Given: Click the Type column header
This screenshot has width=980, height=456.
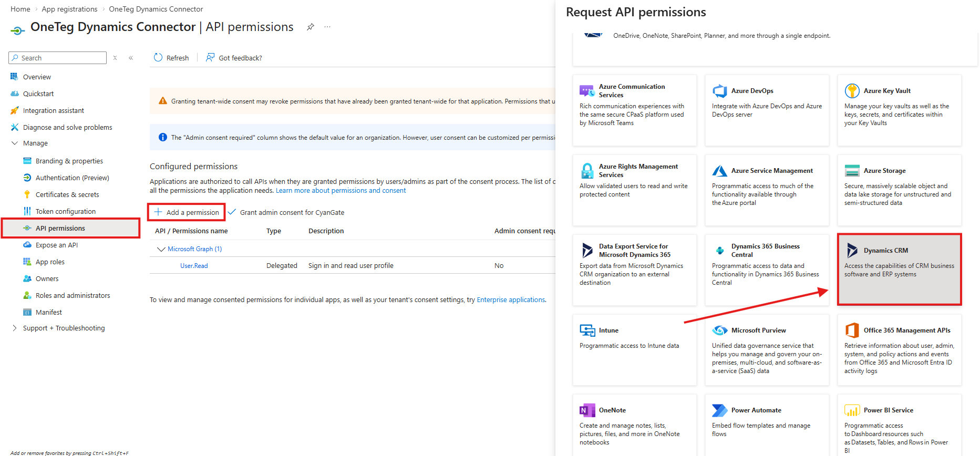Looking at the screenshot, I should tap(274, 231).
